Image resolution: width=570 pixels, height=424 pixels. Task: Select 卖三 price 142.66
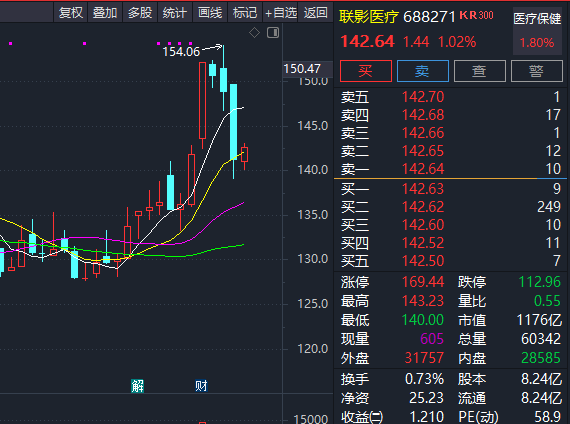pyautogui.click(x=423, y=133)
